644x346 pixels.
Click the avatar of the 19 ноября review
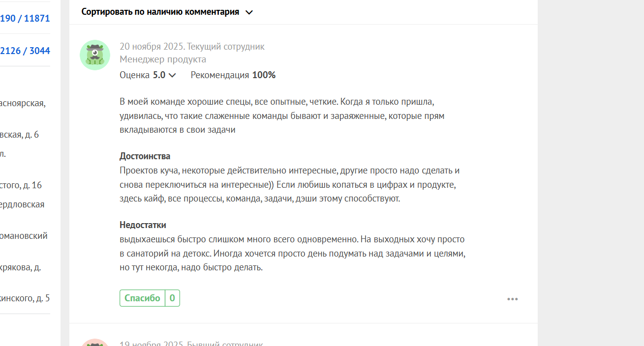coord(95,343)
